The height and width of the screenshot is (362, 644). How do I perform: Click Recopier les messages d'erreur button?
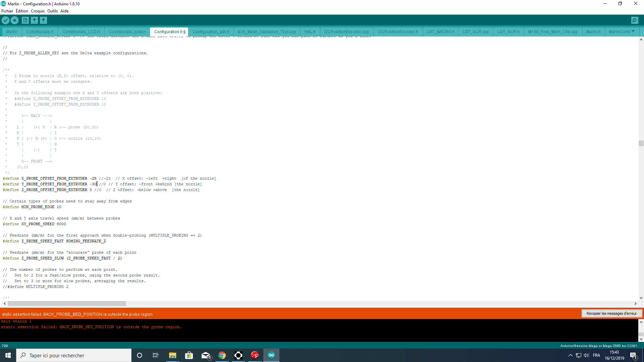(x=611, y=313)
